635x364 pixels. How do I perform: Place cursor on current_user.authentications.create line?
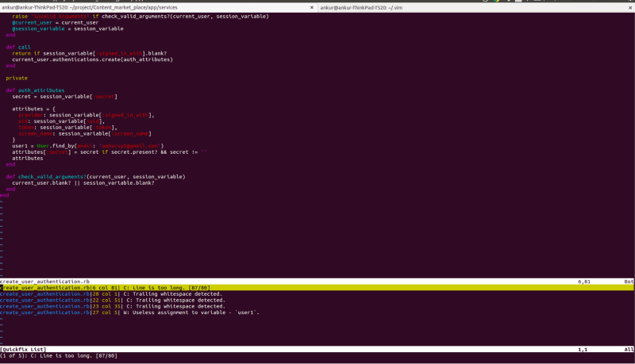coord(92,59)
